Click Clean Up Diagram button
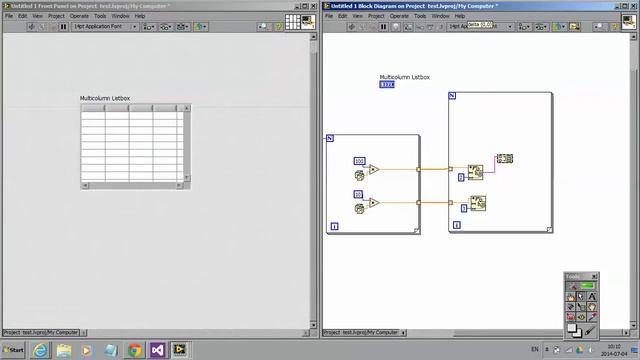Viewport: 640px width, 360px height. 575,27
